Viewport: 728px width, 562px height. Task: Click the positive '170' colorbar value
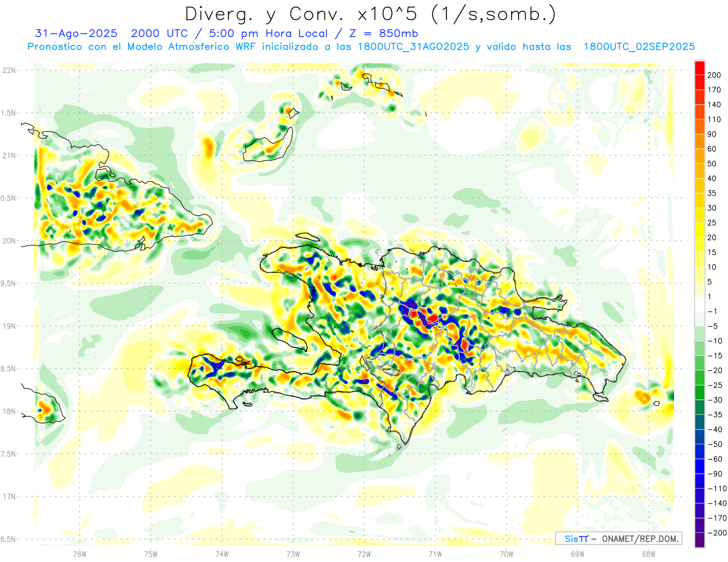[714, 90]
